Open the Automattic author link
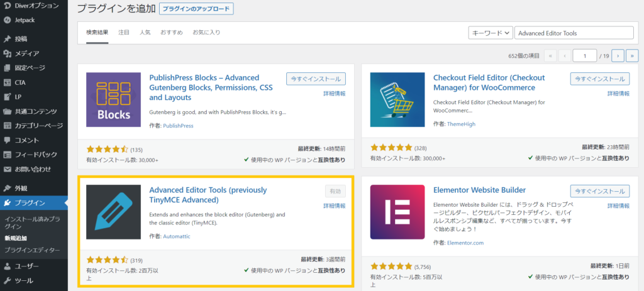 (x=177, y=236)
